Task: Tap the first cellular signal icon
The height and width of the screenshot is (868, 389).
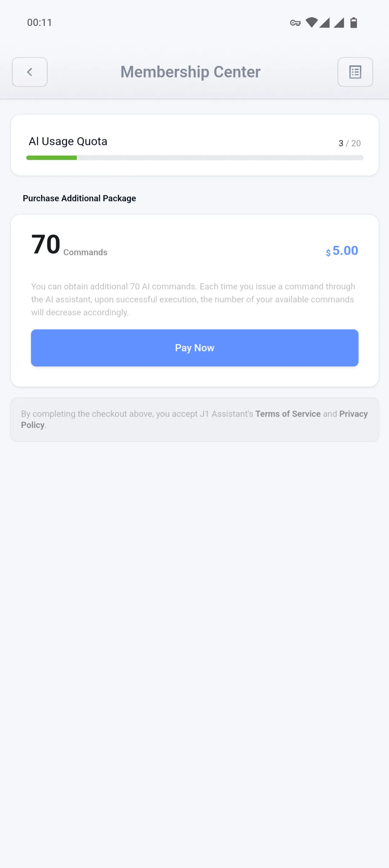Action: point(325,23)
